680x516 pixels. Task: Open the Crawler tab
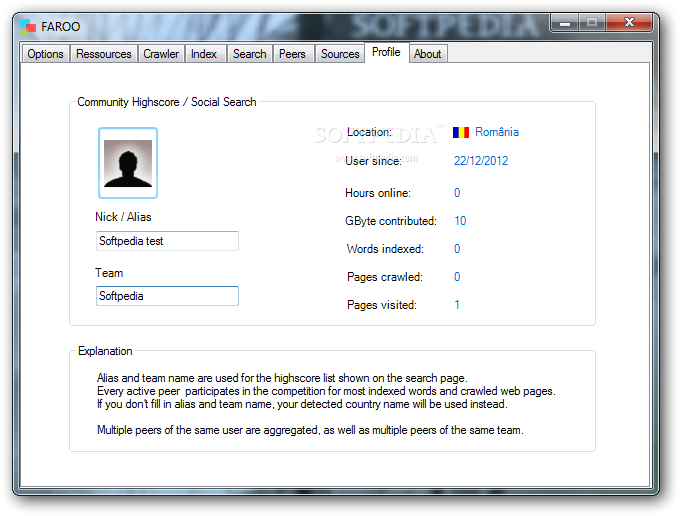161,54
